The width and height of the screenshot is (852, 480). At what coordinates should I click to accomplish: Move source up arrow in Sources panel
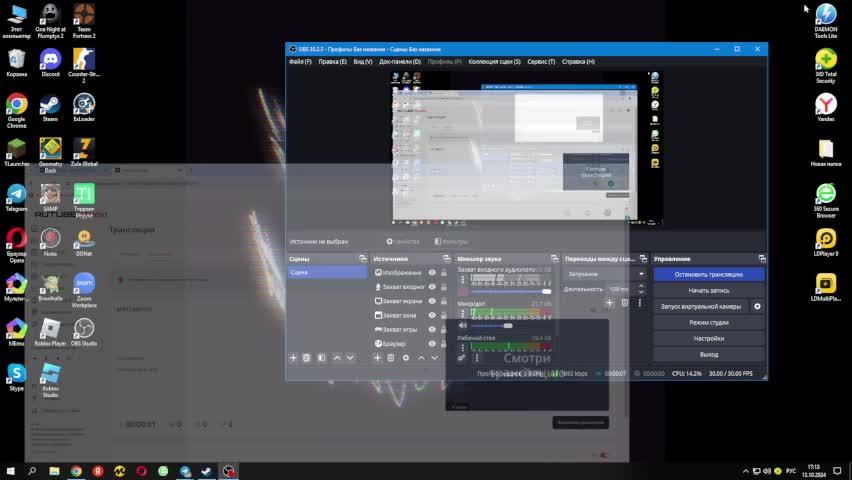click(421, 358)
